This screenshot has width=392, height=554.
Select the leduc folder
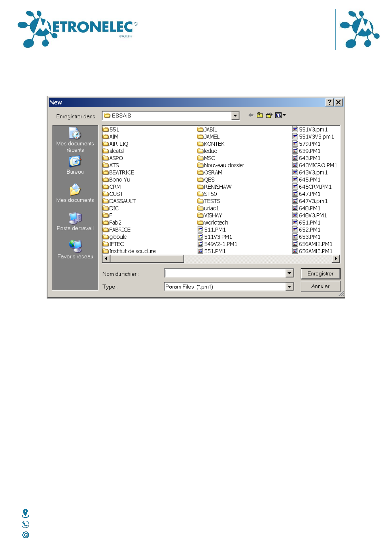207,151
